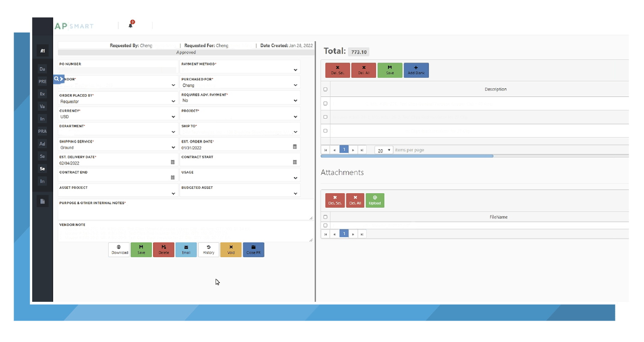Click the Approved status bar
The height and width of the screenshot is (342, 644).
186,52
